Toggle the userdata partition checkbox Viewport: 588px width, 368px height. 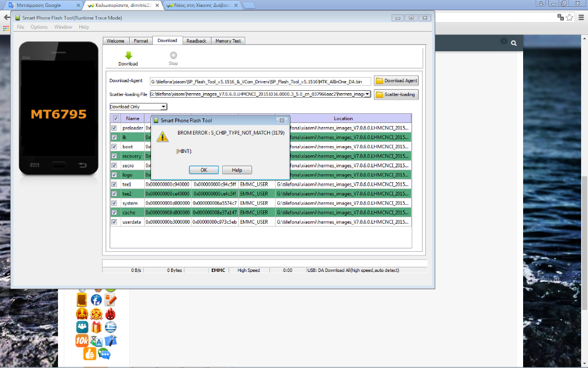click(114, 222)
